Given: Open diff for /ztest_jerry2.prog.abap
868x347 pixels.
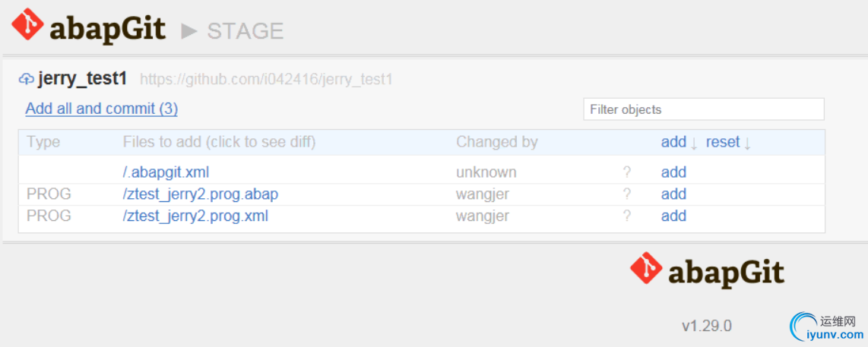Looking at the screenshot, I should [201, 194].
